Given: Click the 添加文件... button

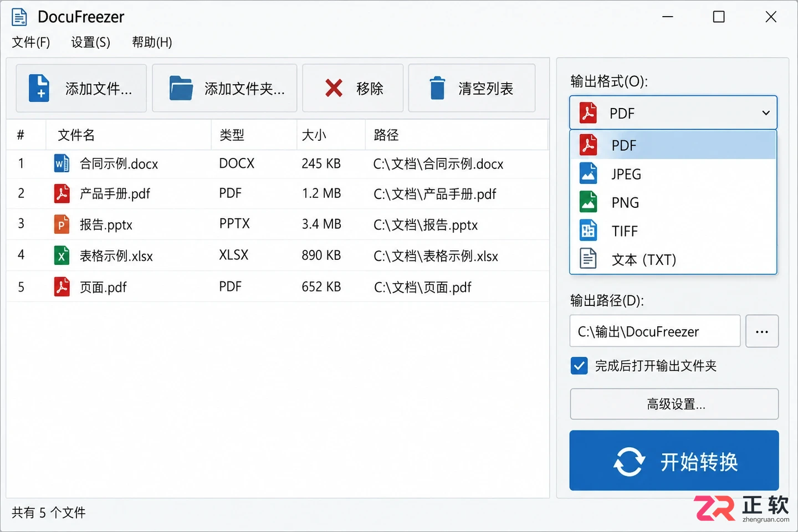Looking at the screenshot, I should tap(81, 88).
